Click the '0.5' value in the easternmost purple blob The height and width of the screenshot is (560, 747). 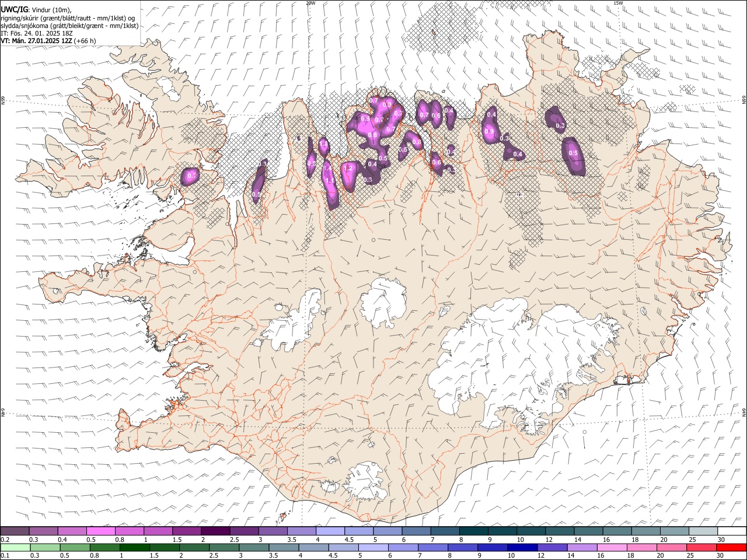pyautogui.click(x=573, y=153)
